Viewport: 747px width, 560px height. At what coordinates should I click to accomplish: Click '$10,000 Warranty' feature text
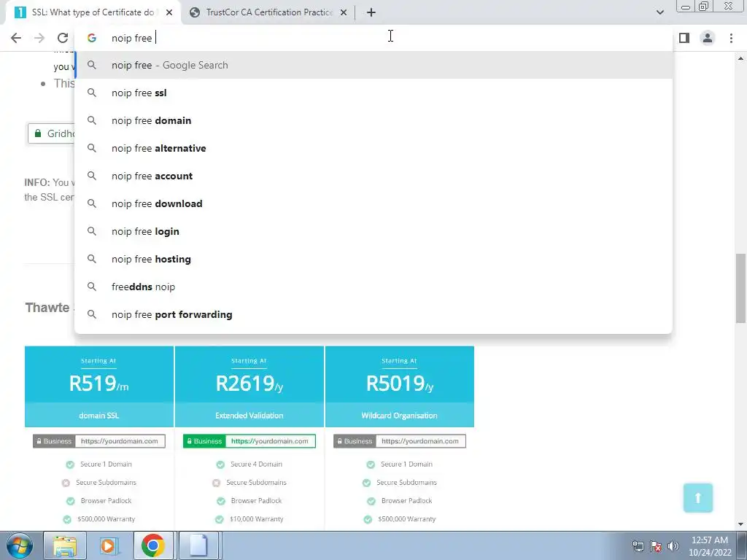(256, 519)
